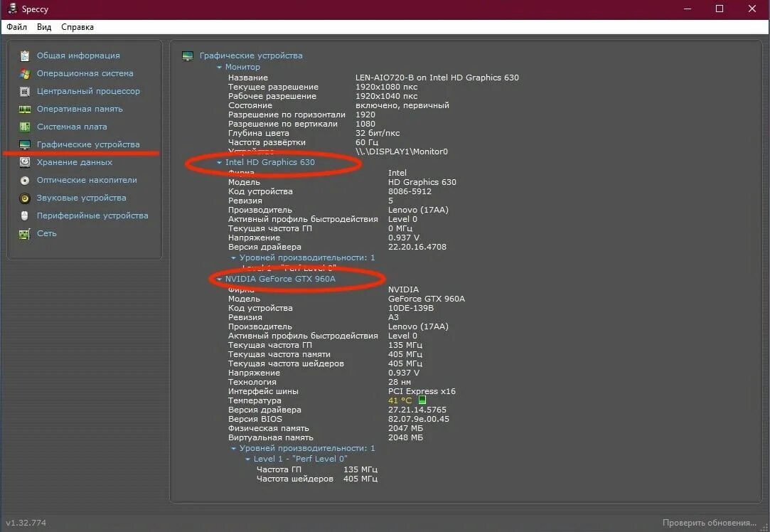Click version v1.32.774 in status bar

click(26, 523)
